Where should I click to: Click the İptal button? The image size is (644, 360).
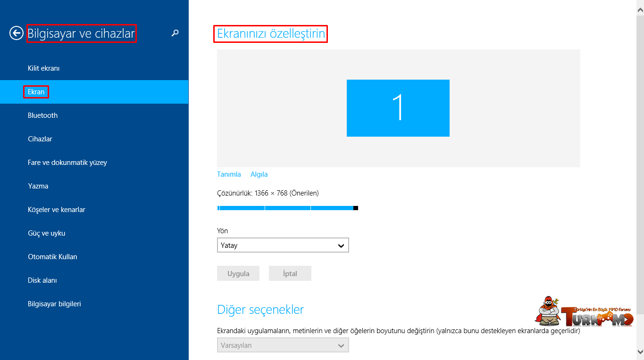pos(290,273)
